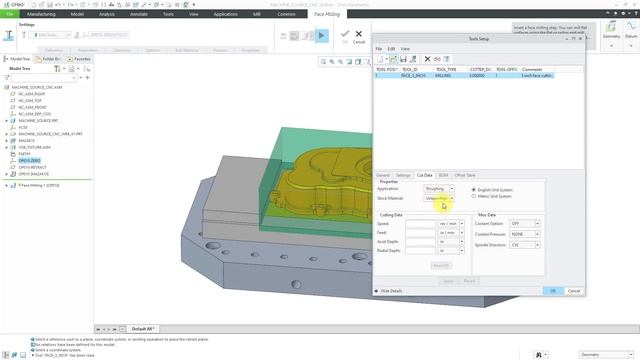Click the last icon in Tools Setup toolbar
This screenshot has height=360, width=640.
pyautogui.click(x=447, y=59)
